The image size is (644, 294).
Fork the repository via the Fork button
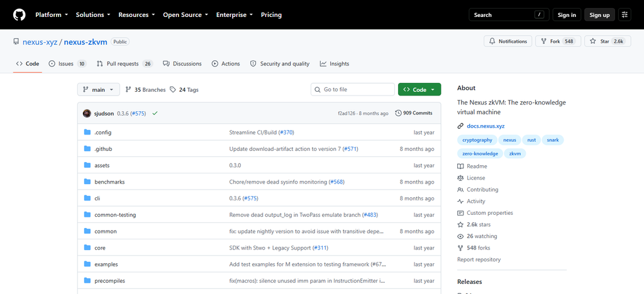point(558,41)
